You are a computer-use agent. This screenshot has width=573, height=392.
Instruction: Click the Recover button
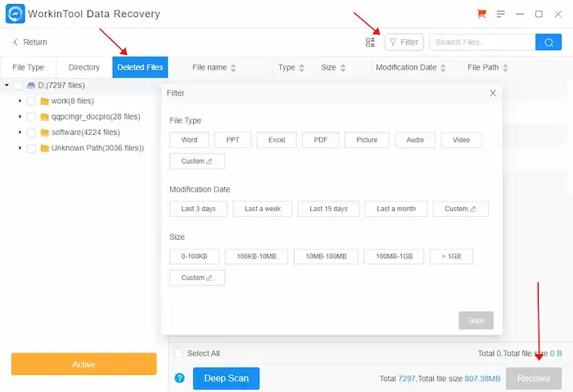point(534,378)
